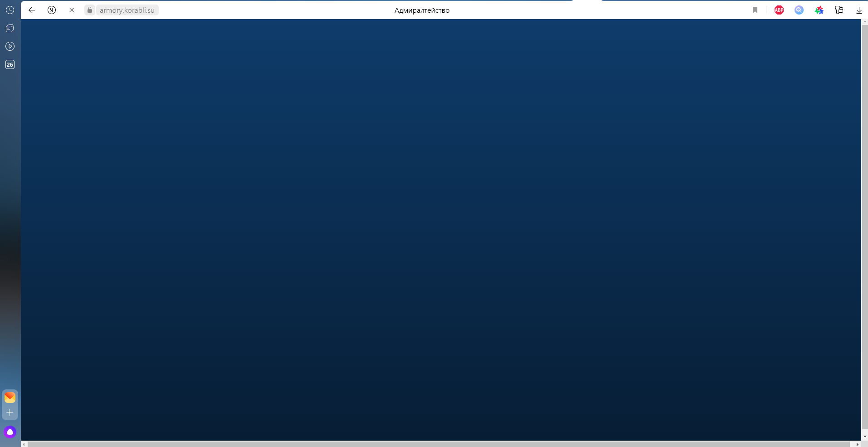Viewport: 868px width, 447px height.
Task: Bookmark this page
Action: (x=755, y=10)
